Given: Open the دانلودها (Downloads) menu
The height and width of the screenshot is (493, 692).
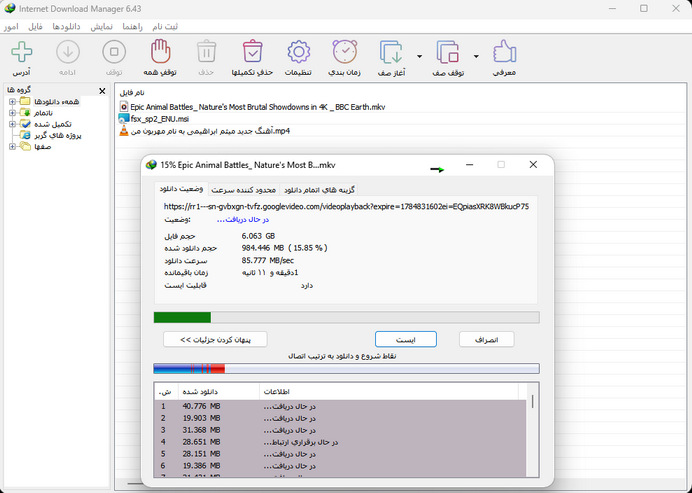Looking at the screenshot, I should pos(66,27).
